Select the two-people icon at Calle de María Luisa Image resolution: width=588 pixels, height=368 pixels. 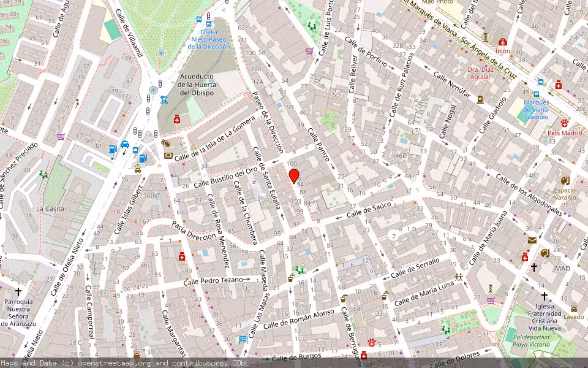(x=458, y=277)
